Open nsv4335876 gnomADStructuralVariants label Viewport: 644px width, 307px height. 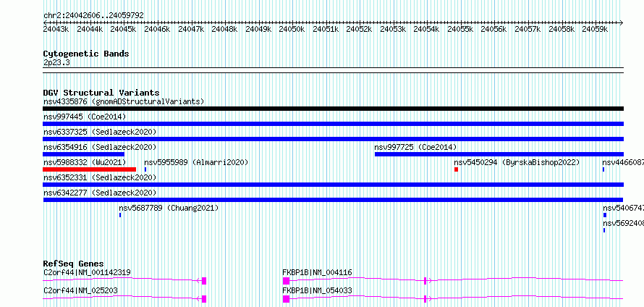click(124, 101)
